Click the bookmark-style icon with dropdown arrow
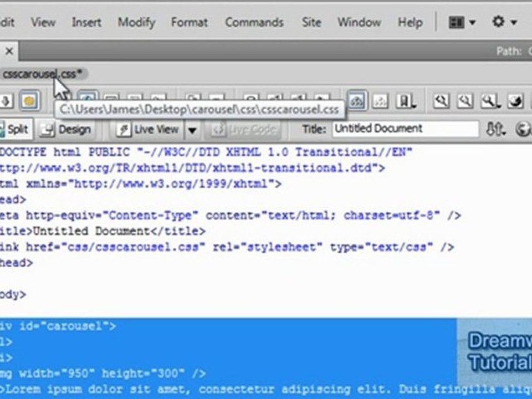Viewport: 532px width, 399px height. (406, 101)
